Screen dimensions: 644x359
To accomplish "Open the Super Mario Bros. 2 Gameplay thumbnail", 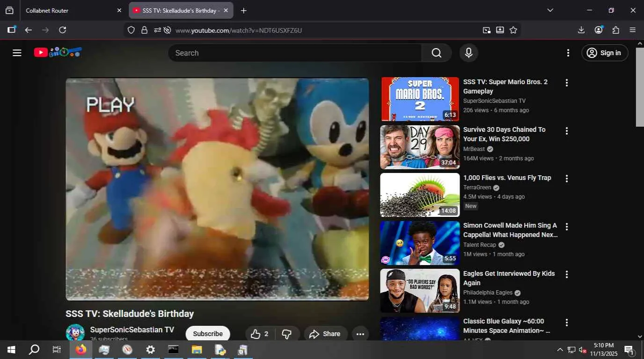I will (x=420, y=99).
